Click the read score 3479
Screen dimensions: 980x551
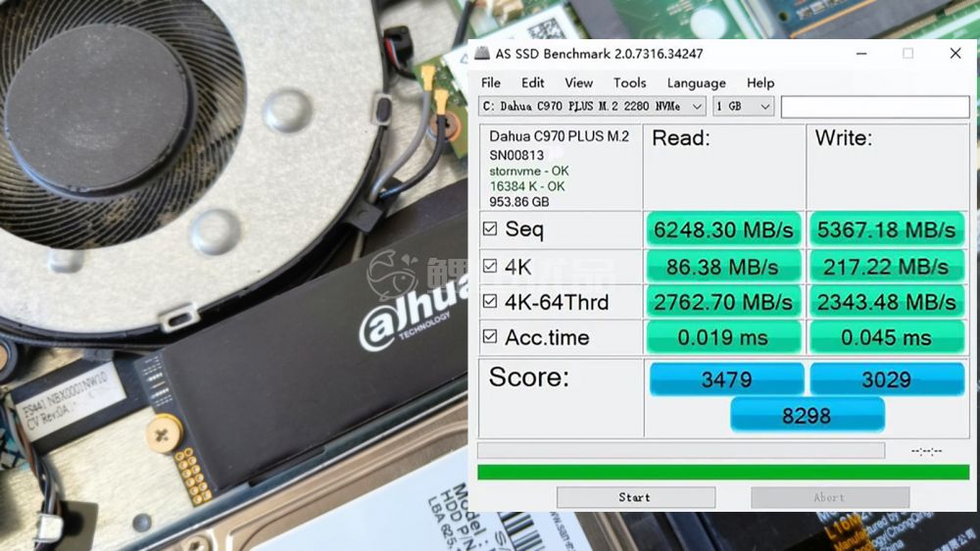727,379
